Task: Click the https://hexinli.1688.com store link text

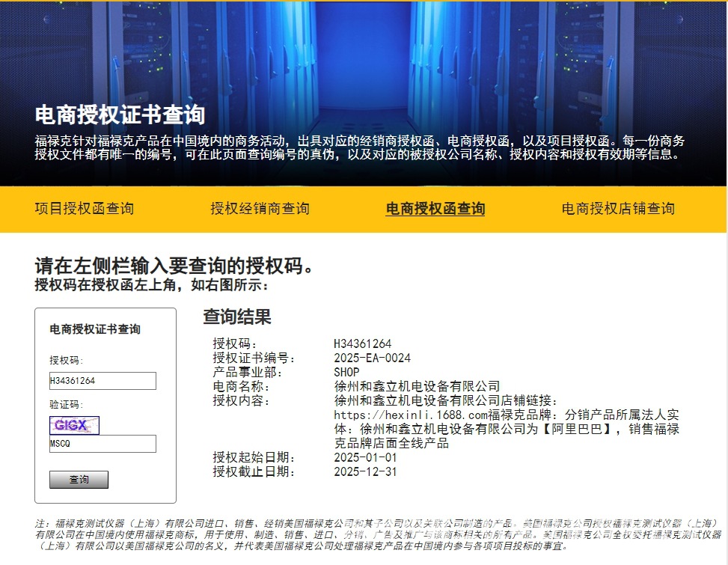Action: (411, 415)
